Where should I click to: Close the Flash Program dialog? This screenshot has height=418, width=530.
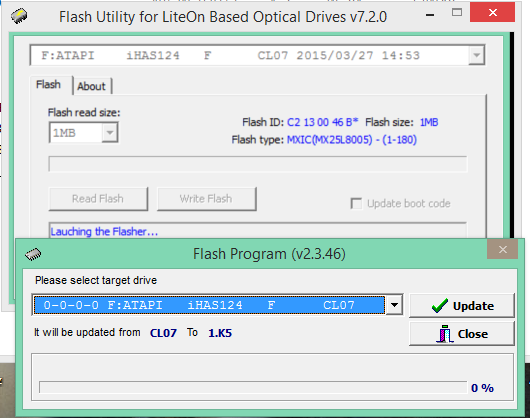coord(503,249)
